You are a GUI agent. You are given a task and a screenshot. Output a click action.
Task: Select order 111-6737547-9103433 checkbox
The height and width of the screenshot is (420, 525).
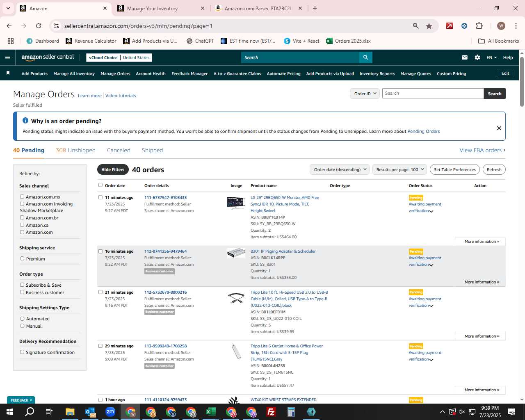pos(100,197)
